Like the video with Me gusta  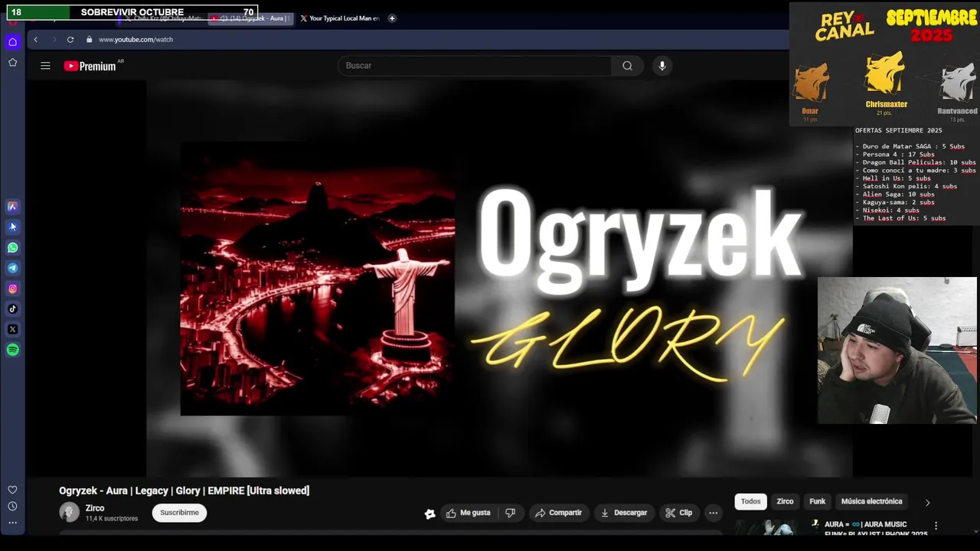tap(469, 513)
